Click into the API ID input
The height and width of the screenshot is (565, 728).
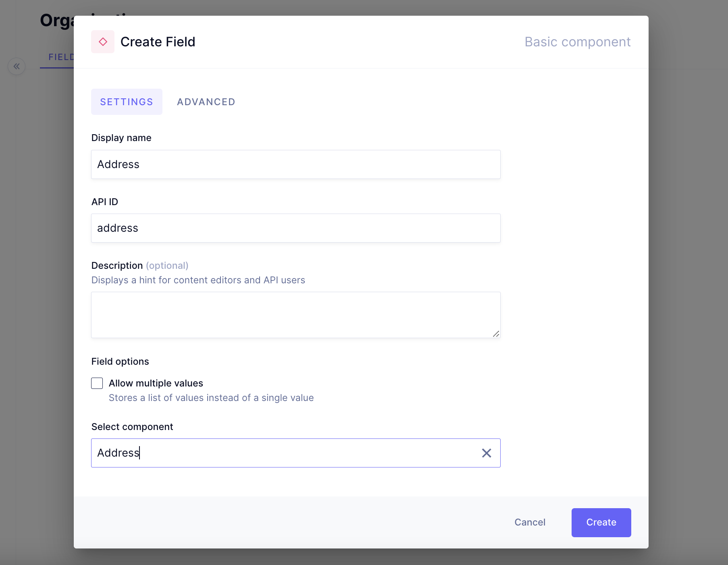point(295,228)
